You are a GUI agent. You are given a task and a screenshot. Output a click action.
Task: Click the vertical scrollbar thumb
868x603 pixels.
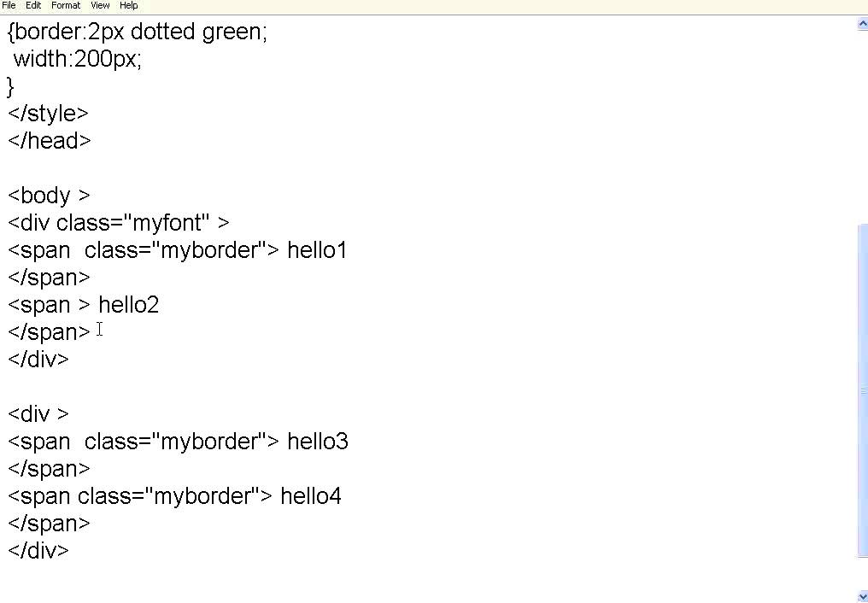tap(861, 390)
